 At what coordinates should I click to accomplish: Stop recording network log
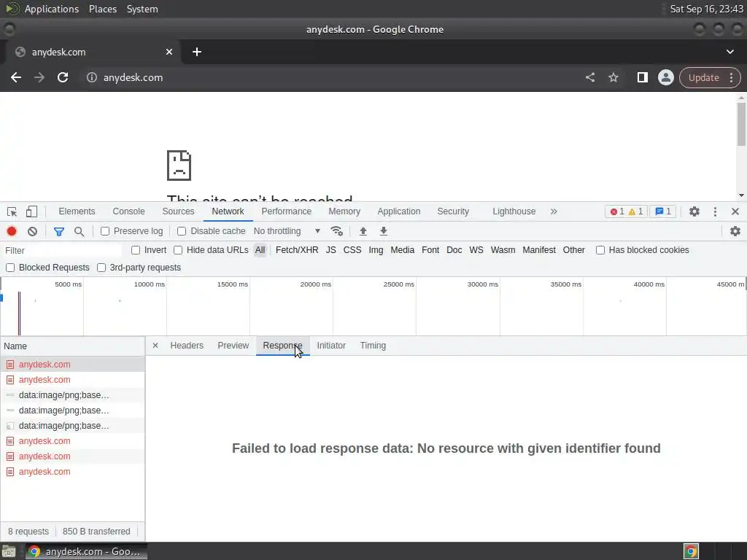pyautogui.click(x=12, y=231)
